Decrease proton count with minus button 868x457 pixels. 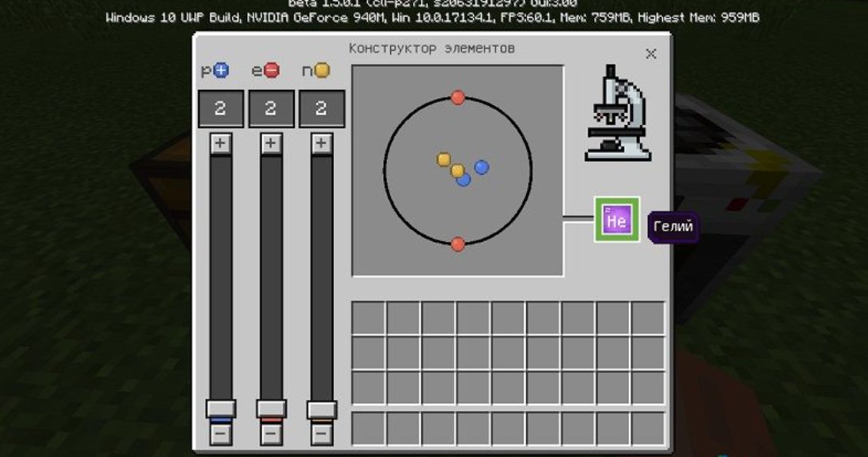tap(220, 434)
